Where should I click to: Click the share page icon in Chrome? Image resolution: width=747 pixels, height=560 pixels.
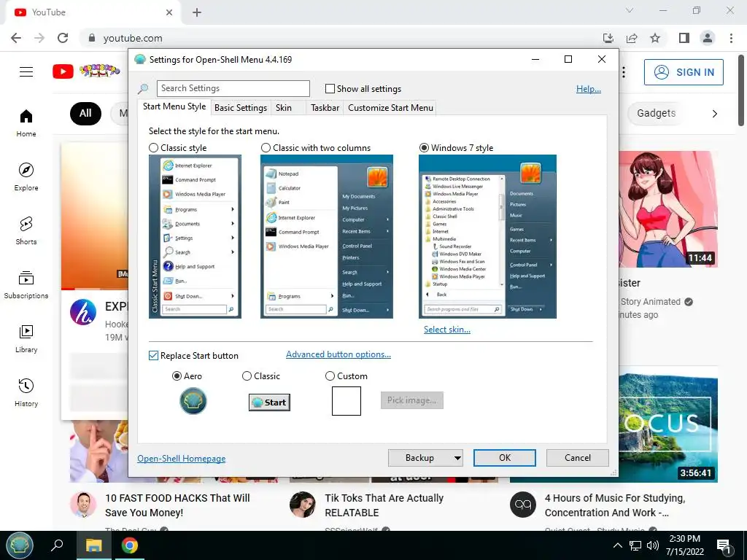[632, 38]
